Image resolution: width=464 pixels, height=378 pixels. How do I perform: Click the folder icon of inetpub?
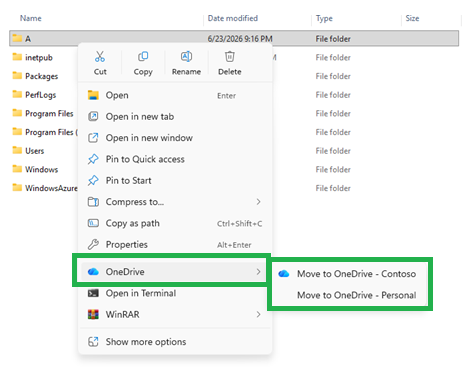click(17, 57)
